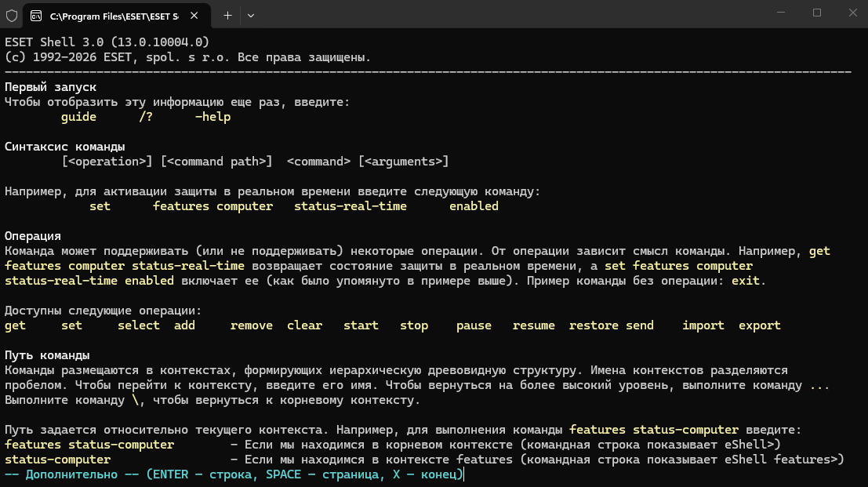Viewport: 868px width, 487px height.
Task: Click the yellow "guide" command text
Action: tap(78, 117)
